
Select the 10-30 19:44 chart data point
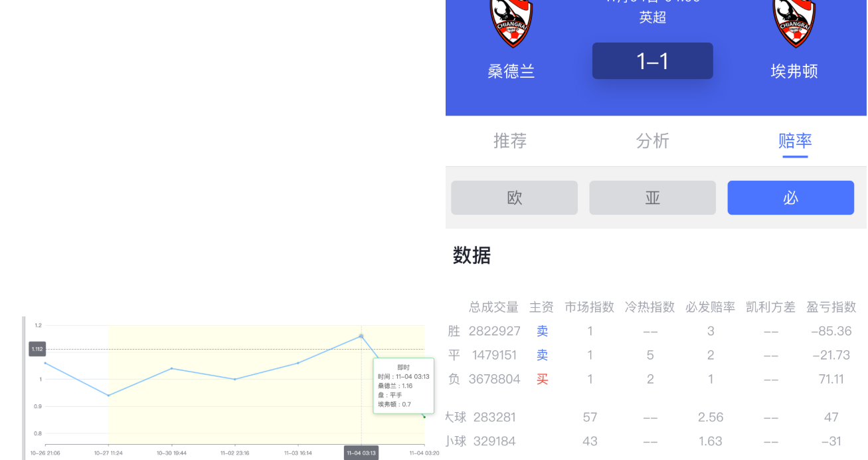coord(171,368)
